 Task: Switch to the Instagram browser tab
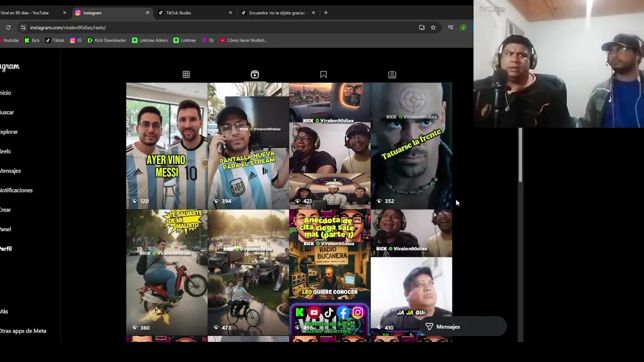pyautogui.click(x=112, y=13)
